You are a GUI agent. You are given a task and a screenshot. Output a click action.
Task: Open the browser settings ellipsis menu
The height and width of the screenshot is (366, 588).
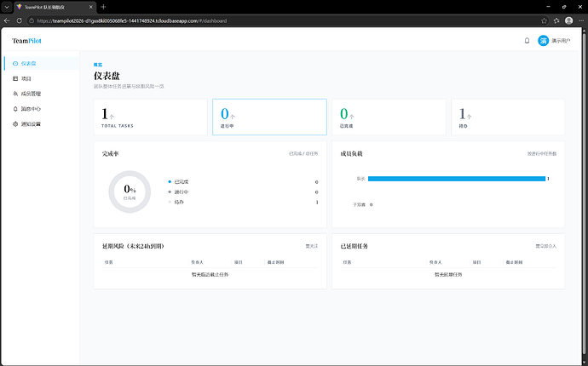coord(581,21)
